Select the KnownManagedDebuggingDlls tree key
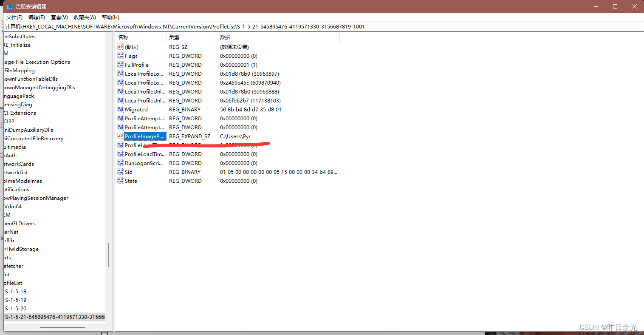 tap(40, 88)
